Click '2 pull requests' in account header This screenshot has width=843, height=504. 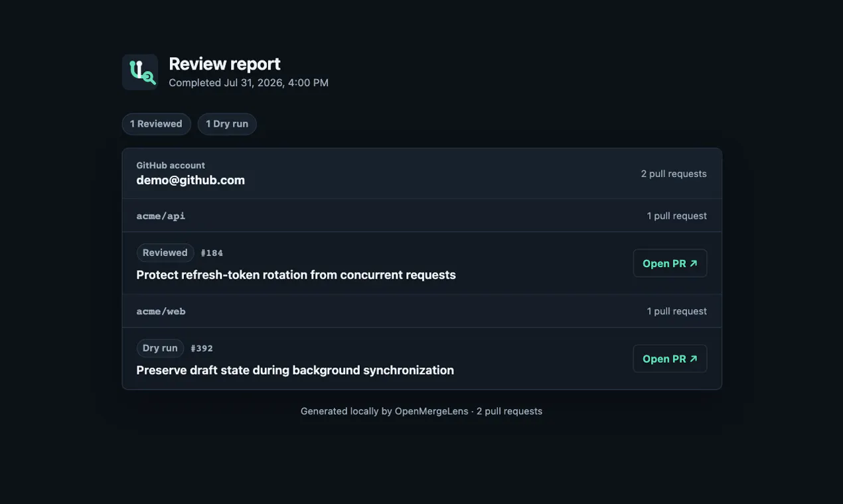click(x=674, y=174)
